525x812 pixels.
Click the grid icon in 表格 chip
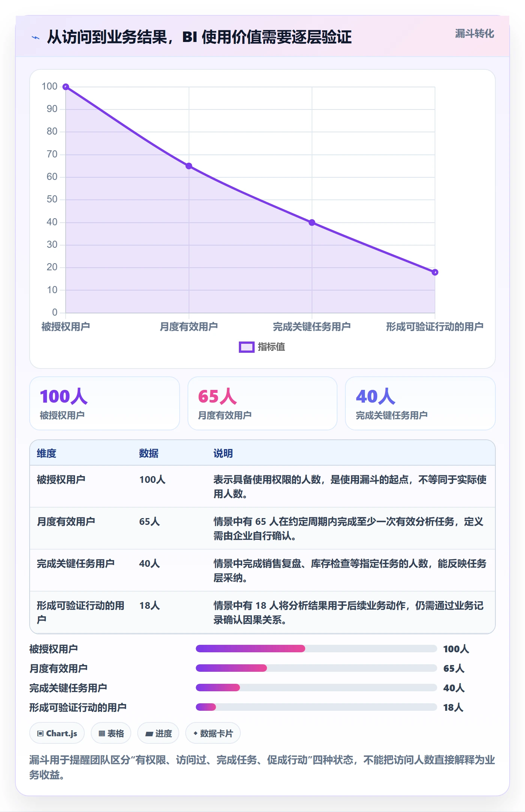(102, 734)
